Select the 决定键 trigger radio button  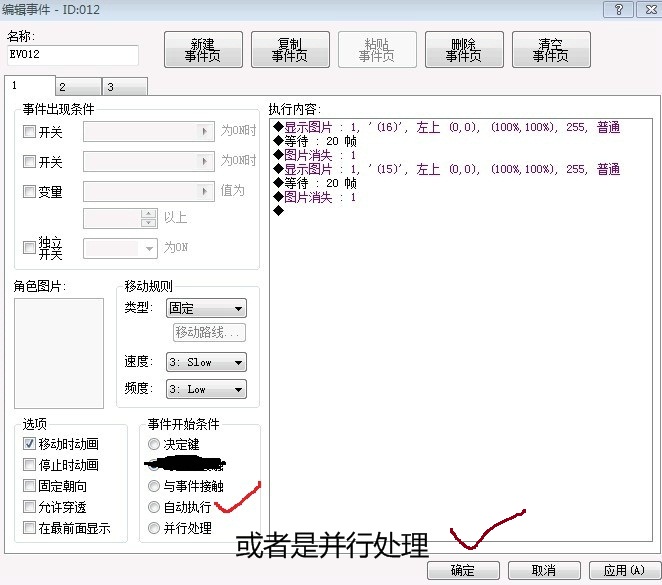click(154, 444)
